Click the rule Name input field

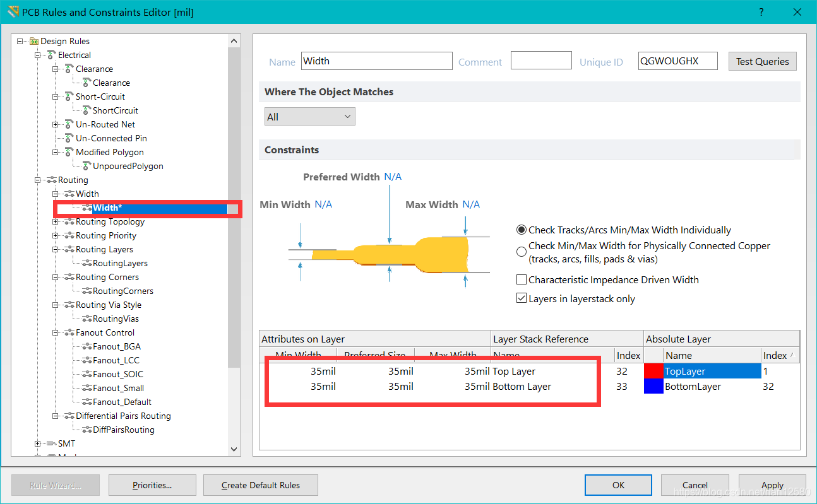(x=376, y=61)
